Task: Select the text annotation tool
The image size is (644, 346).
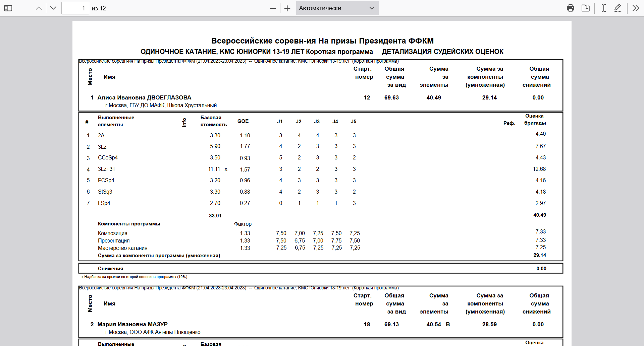Action: click(603, 8)
